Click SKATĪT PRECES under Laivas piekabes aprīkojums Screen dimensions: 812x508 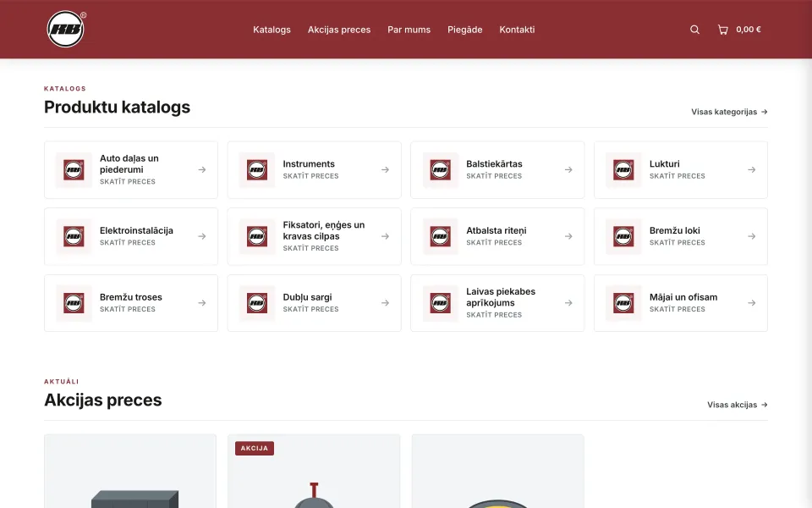coord(494,315)
